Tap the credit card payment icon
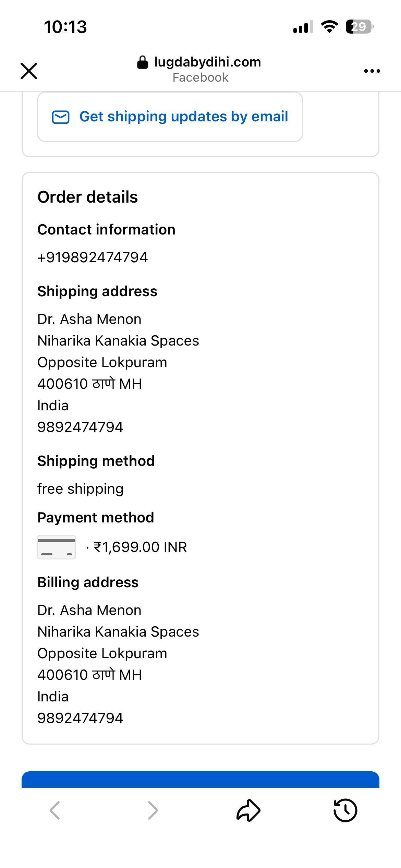401x868 pixels. [x=57, y=547]
